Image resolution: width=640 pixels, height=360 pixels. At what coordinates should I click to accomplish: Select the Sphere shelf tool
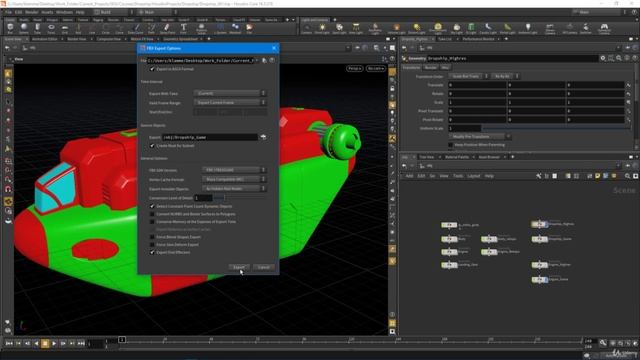click(24, 29)
